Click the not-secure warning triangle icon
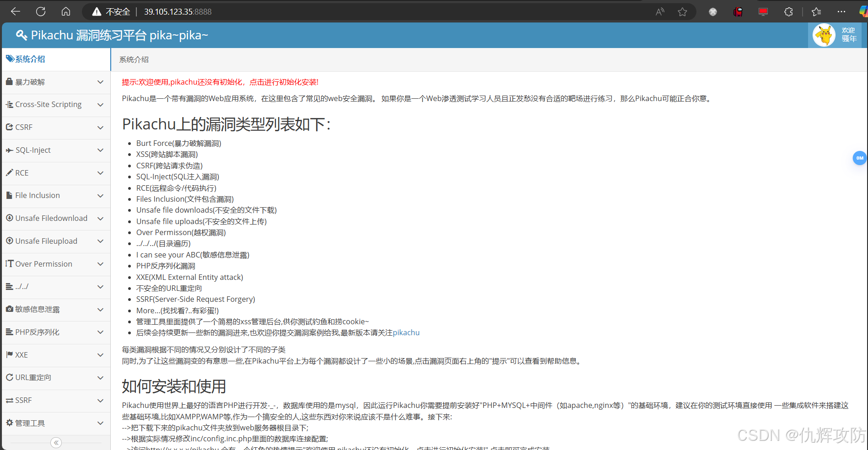This screenshot has height=450, width=868. (97, 12)
